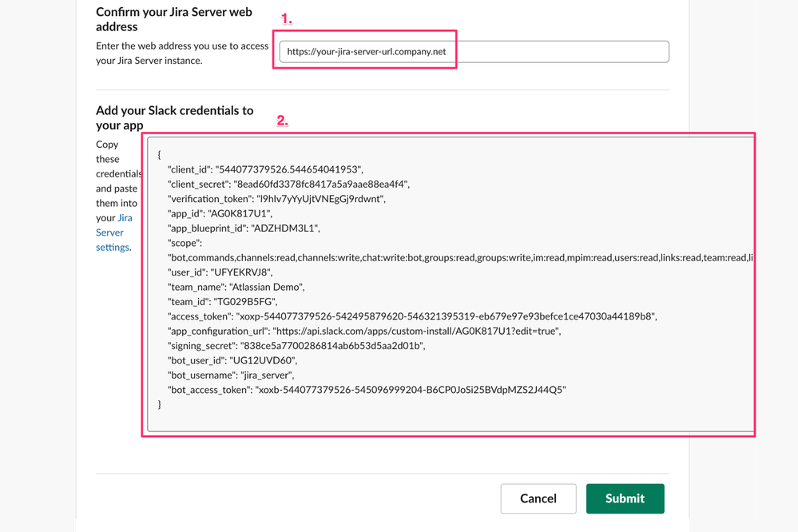Click the Cancel button
Image resolution: width=798 pixels, height=532 pixels.
click(x=538, y=498)
